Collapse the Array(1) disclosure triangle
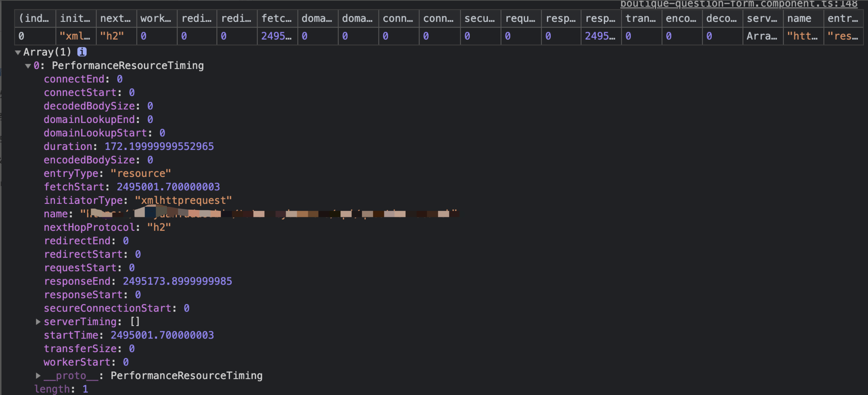Image resolution: width=868 pixels, height=395 pixels. click(18, 52)
